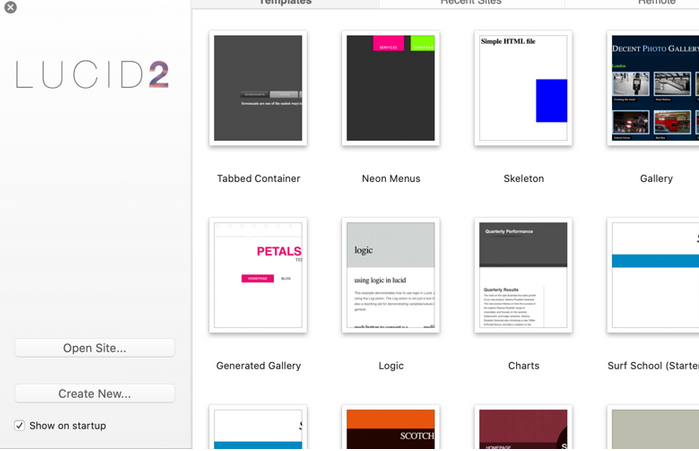Choose the Charts template thumbnail
699x451 pixels.
pos(523,275)
